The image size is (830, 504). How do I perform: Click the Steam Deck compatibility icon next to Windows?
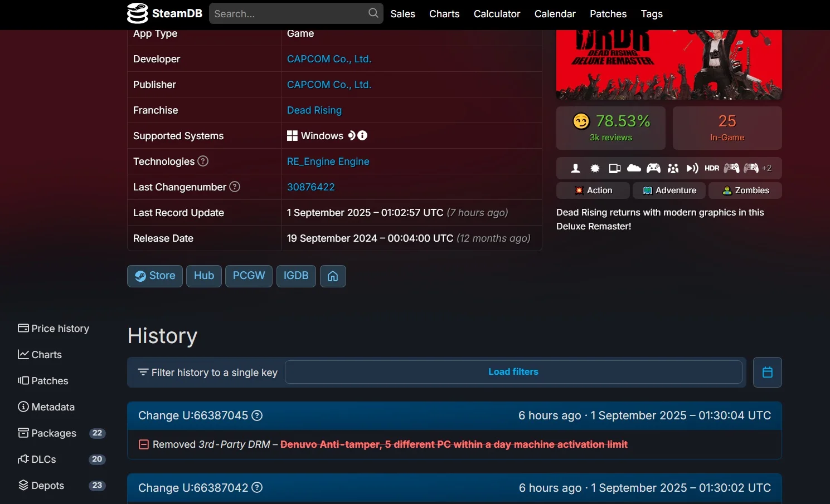tap(352, 135)
